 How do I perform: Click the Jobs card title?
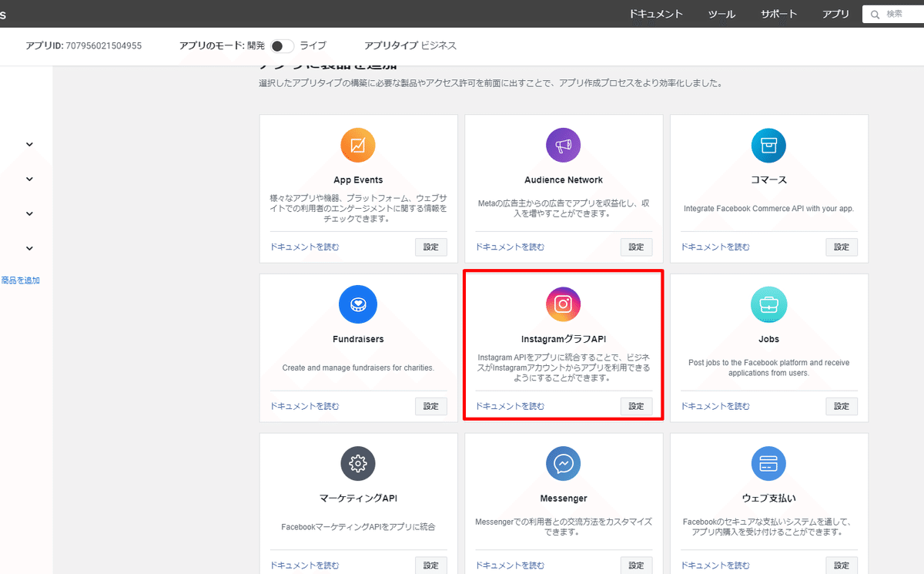(x=768, y=339)
